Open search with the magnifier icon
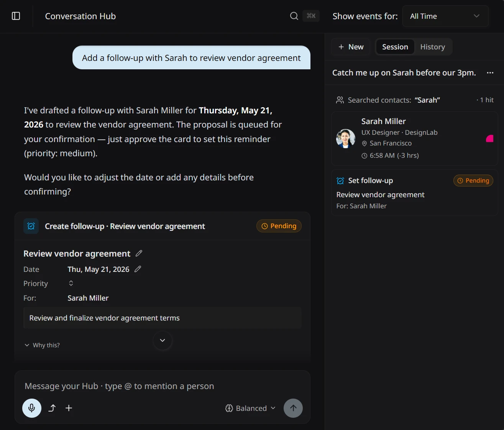Viewport: 504px width, 430px height. [x=294, y=16]
